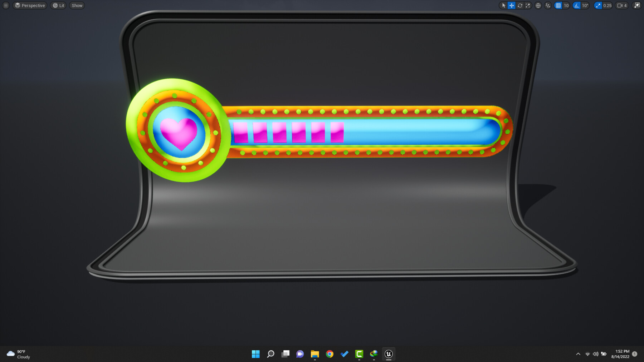
Task: Open the hidden icons tray chevron
Action: [x=579, y=354]
